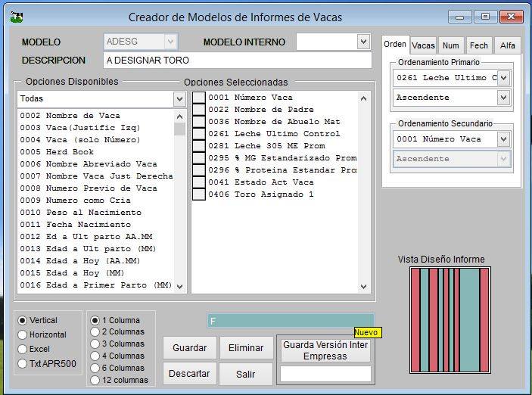Viewport: 532px width, 395px height.
Task: Switch to the Fech tab
Action: point(479,45)
